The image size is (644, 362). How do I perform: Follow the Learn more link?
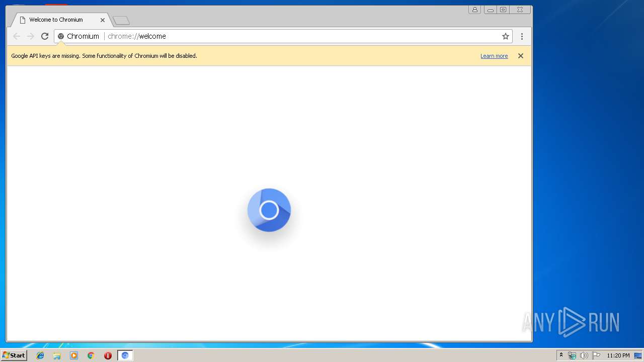click(494, 56)
